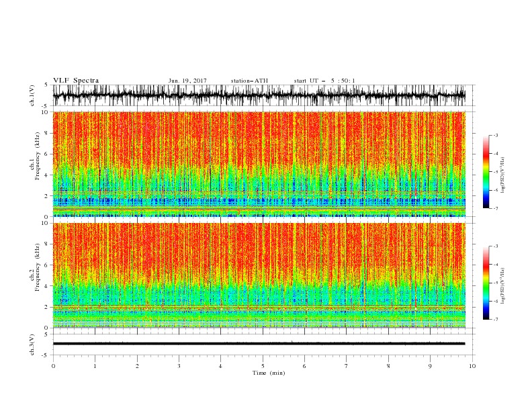Click the ch.1 voltage waveform trace
The height and width of the screenshot is (411, 532).
pos(259,95)
